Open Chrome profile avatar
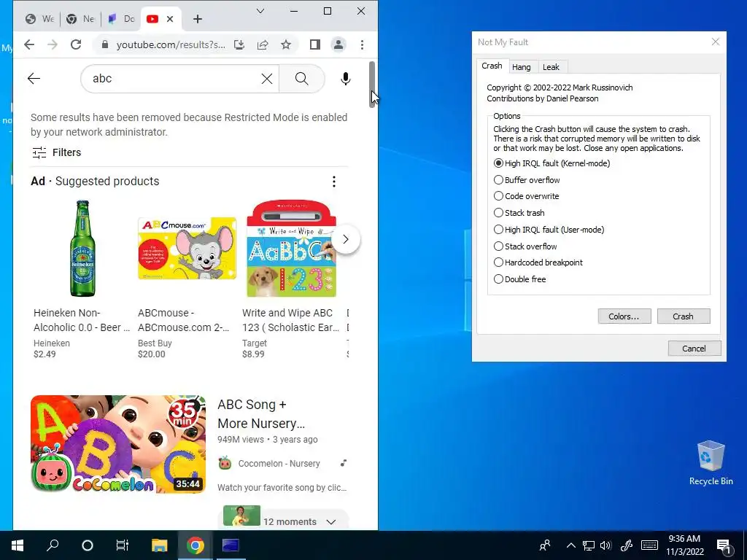The width and height of the screenshot is (747, 560). pyautogui.click(x=338, y=44)
